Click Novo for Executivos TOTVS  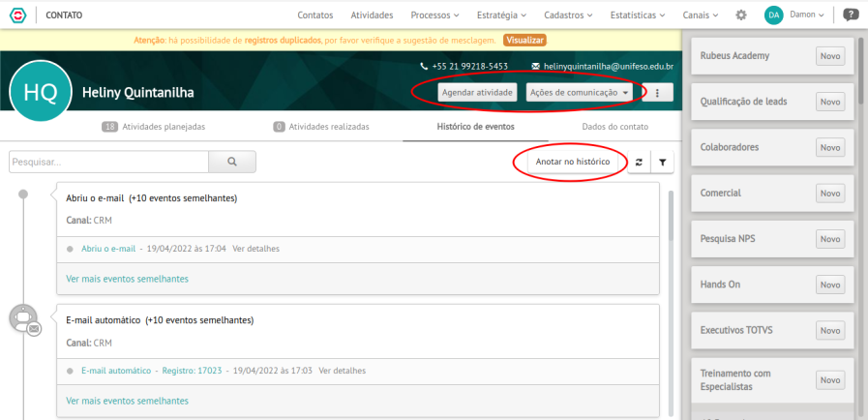(x=830, y=330)
